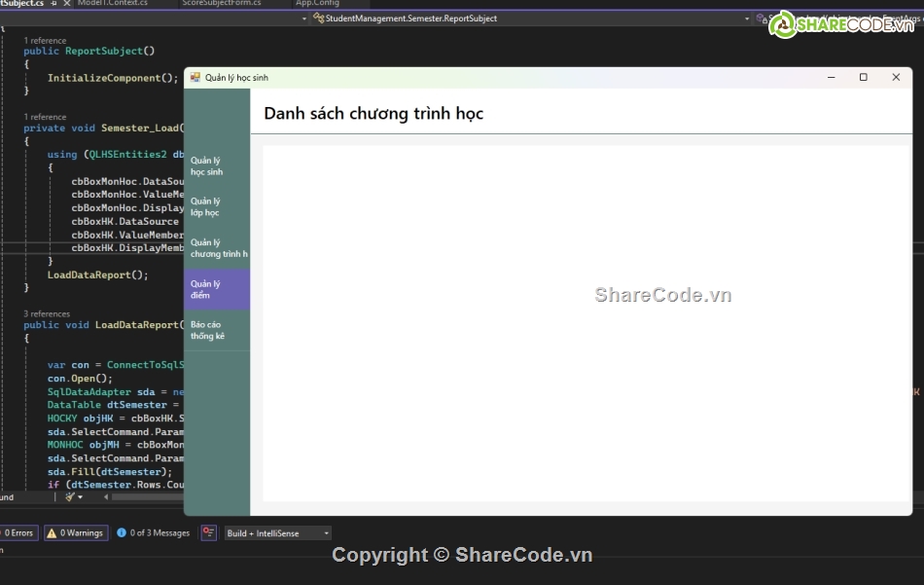Switch to the Model1.Context.cs tab
Screen dimensions: 924x585
pos(112,4)
